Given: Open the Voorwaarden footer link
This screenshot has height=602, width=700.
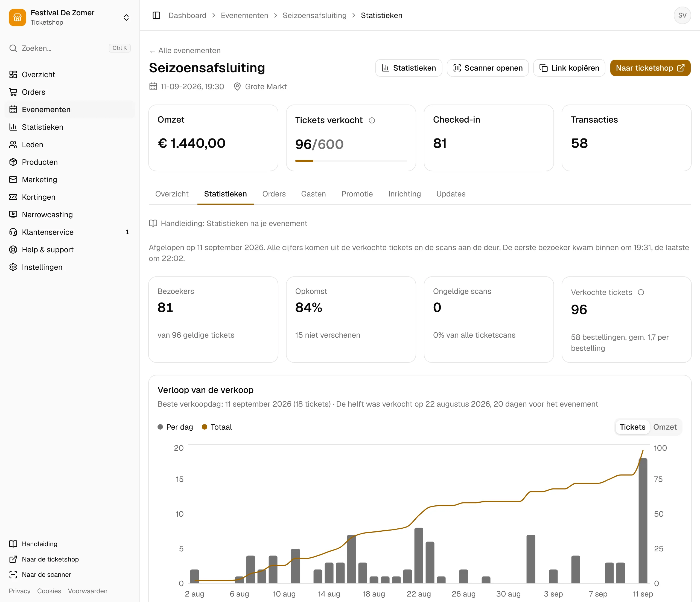Looking at the screenshot, I should (87, 591).
